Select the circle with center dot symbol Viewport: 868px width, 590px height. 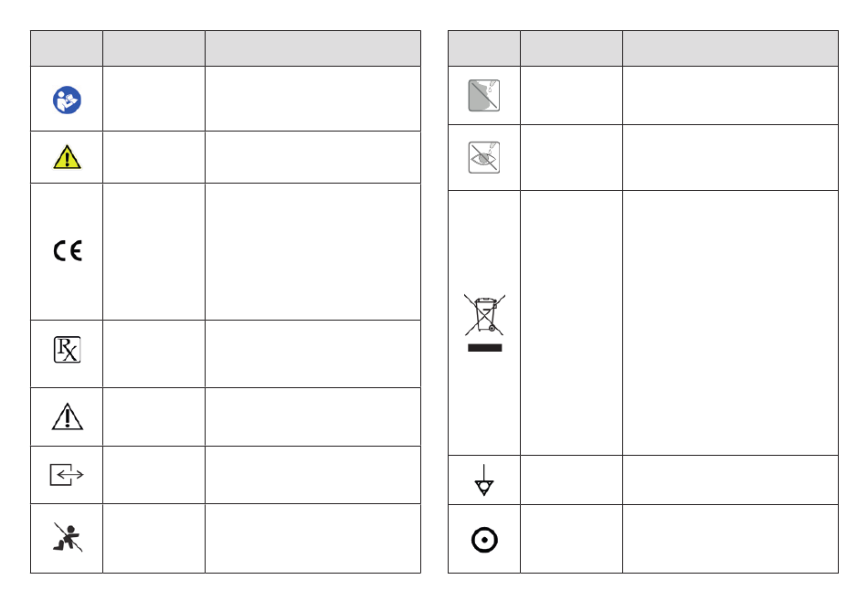click(x=484, y=540)
